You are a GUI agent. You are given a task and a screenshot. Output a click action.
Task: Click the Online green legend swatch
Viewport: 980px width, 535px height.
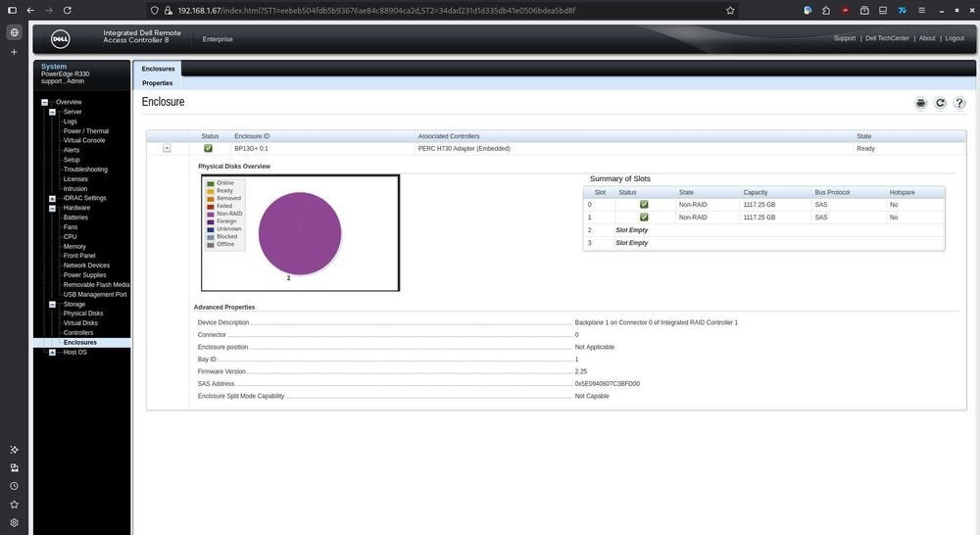[x=211, y=184]
